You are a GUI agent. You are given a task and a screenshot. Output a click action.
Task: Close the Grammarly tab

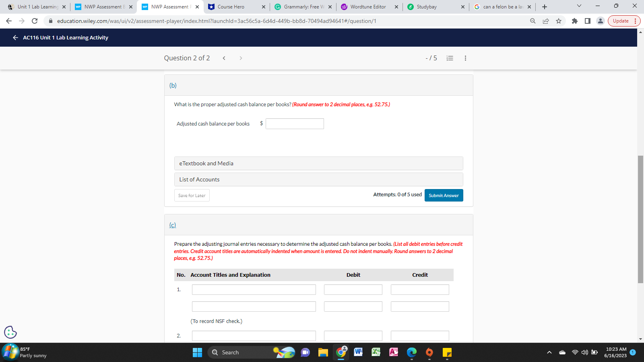click(x=330, y=7)
